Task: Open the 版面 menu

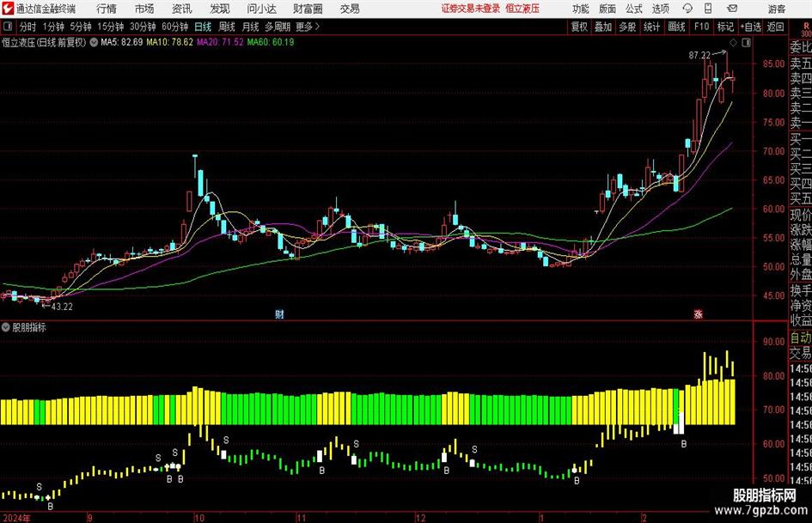Action: coord(607,9)
